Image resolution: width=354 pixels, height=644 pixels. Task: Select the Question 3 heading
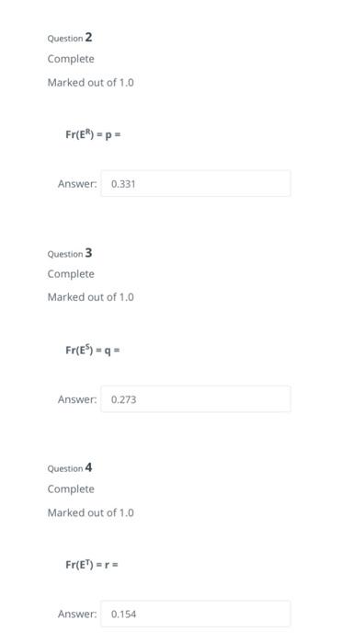[70, 253]
